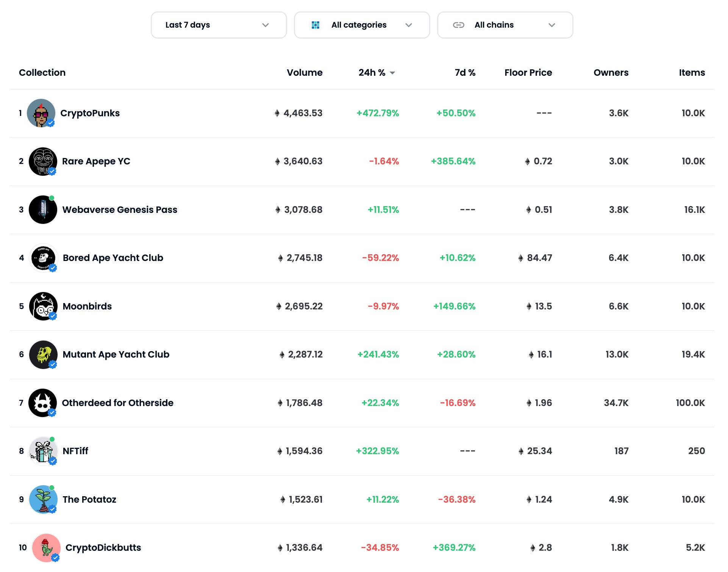Click the Mutant Ape Yacht Club avatar
The image size is (728, 572).
pyautogui.click(x=43, y=355)
